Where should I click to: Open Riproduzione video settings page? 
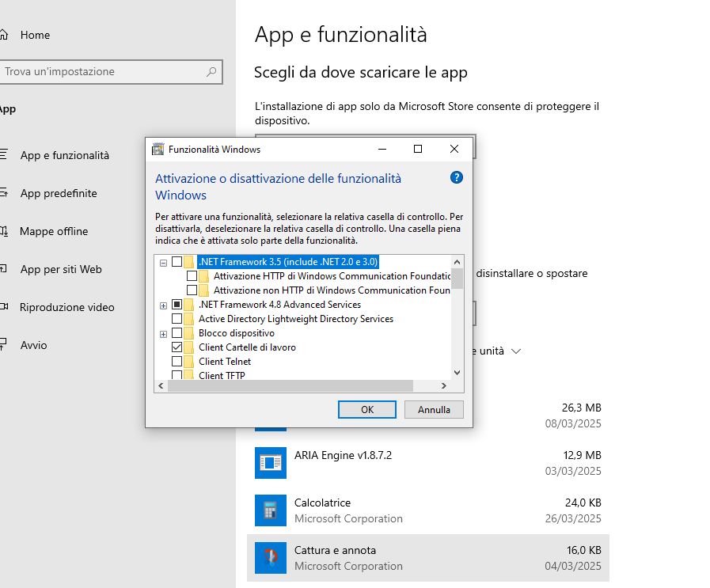[67, 307]
